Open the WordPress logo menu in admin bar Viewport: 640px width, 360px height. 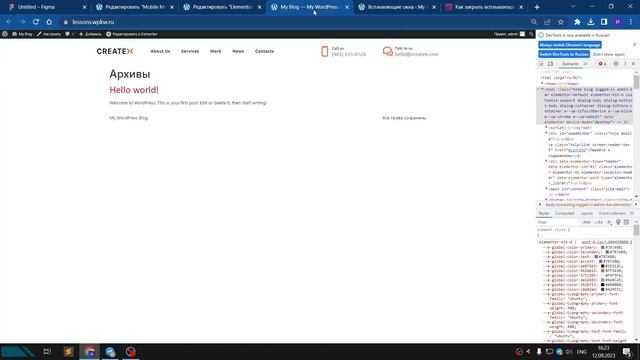pyautogui.click(x=5, y=34)
